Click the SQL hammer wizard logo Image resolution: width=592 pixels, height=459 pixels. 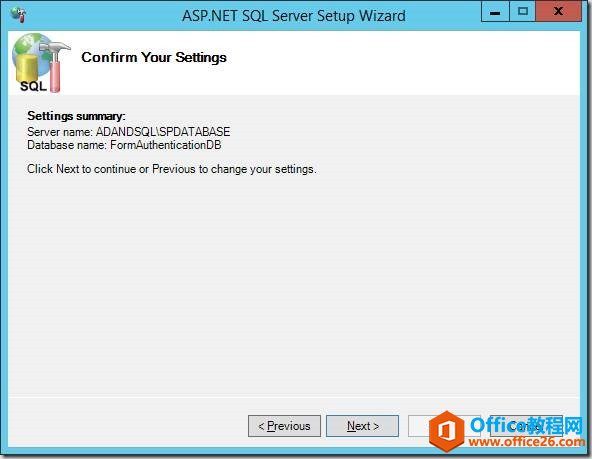[x=41, y=63]
